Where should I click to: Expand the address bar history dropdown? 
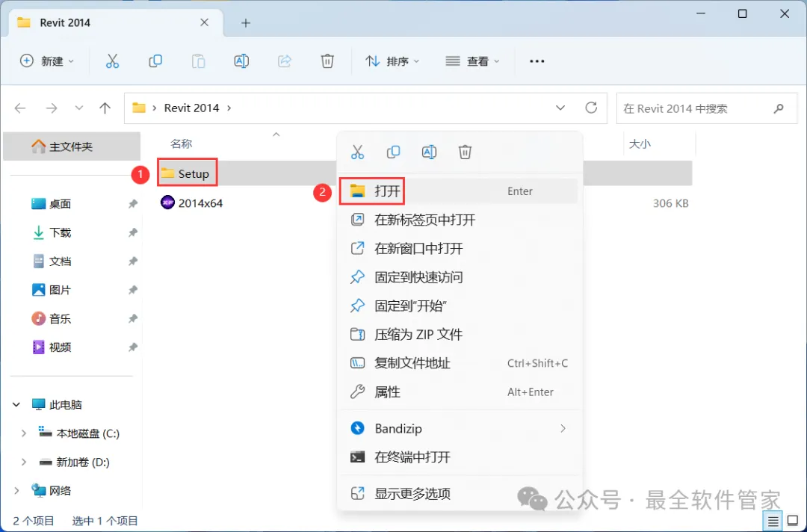click(560, 108)
